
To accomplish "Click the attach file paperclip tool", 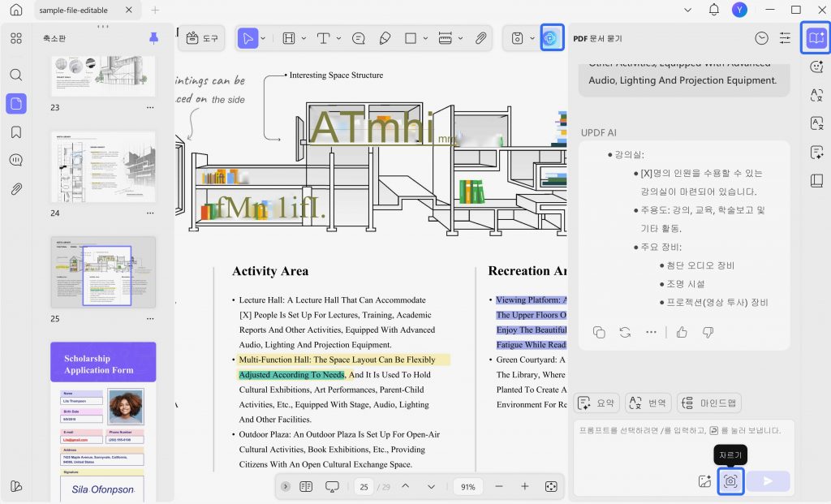I will pos(480,38).
